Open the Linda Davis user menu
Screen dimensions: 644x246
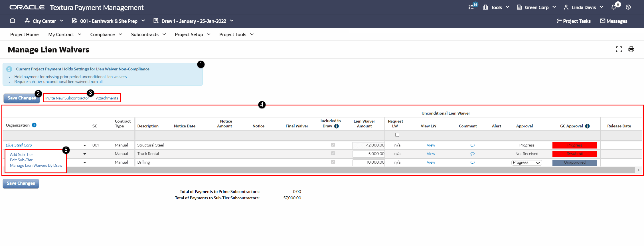point(584,7)
